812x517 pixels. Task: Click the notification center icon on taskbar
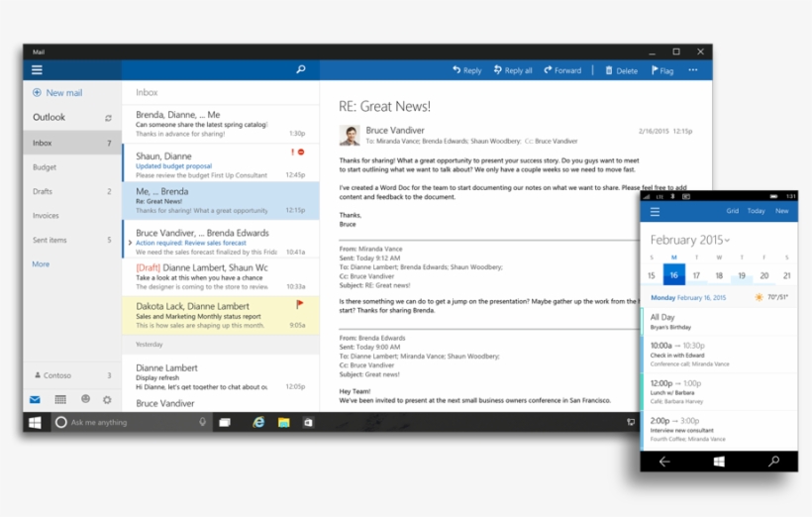(x=631, y=422)
